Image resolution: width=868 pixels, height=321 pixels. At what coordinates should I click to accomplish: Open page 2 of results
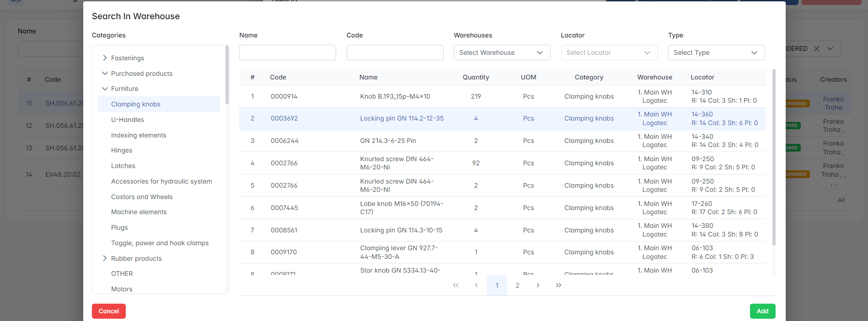click(517, 285)
